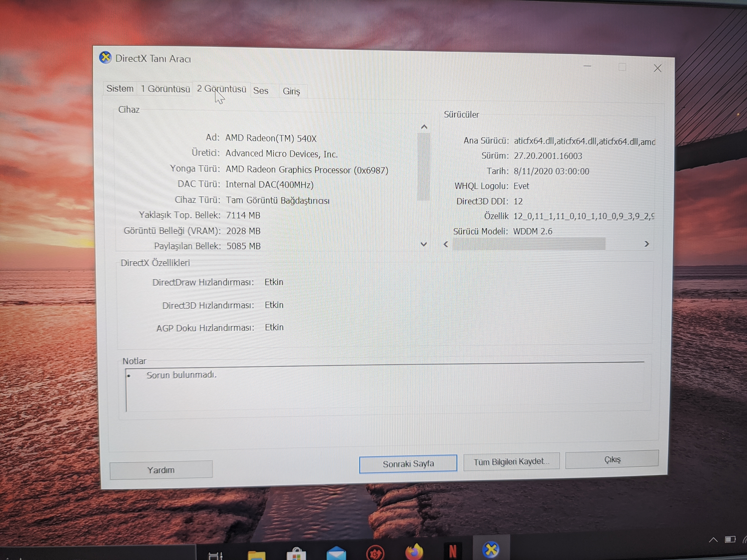This screenshot has height=560, width=747.
Task: Select 'Advanced Micro Devices, Inc.' text
Action: tap(282, 154)
